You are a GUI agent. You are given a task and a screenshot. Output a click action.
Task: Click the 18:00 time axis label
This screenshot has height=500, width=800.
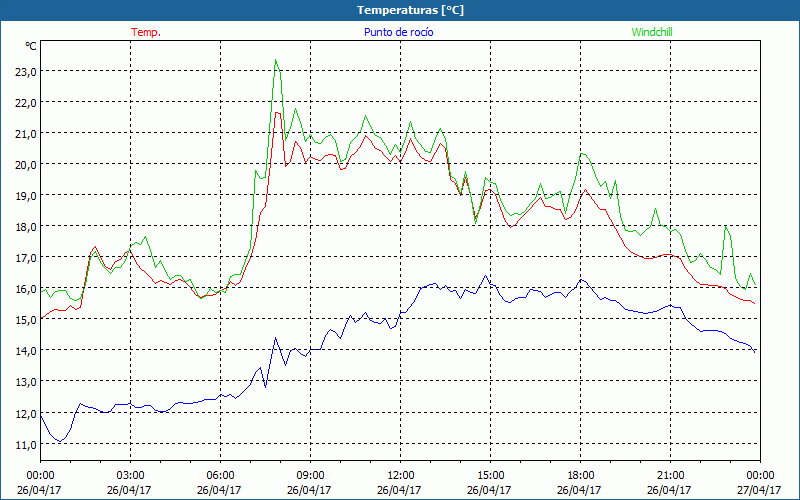tap(581, 474)
